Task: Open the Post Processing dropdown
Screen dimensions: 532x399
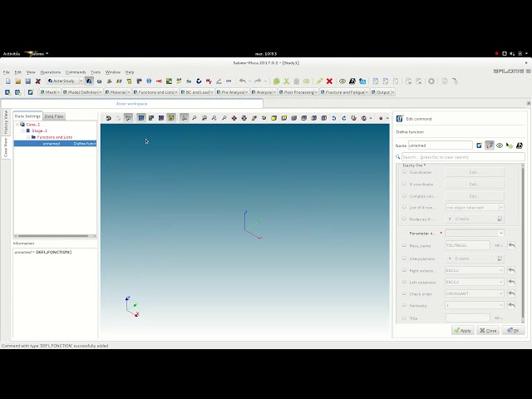Action: 298,92
